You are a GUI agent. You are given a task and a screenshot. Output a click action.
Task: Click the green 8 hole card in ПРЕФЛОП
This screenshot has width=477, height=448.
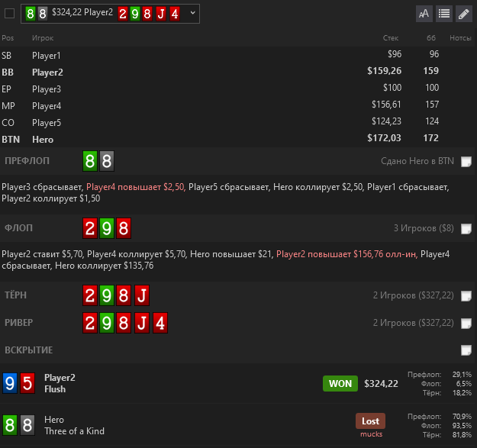90,161
